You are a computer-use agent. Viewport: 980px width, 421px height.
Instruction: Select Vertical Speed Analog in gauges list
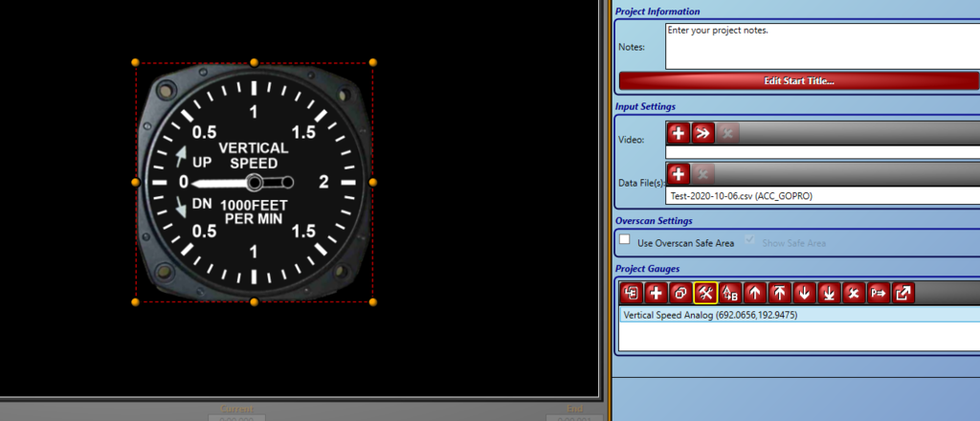pyautogui.click(x=710, y=315)
